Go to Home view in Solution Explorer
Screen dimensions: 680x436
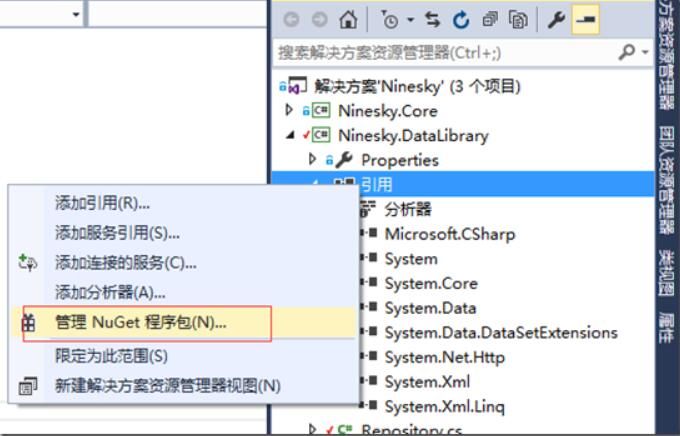(x=348, y=20)
